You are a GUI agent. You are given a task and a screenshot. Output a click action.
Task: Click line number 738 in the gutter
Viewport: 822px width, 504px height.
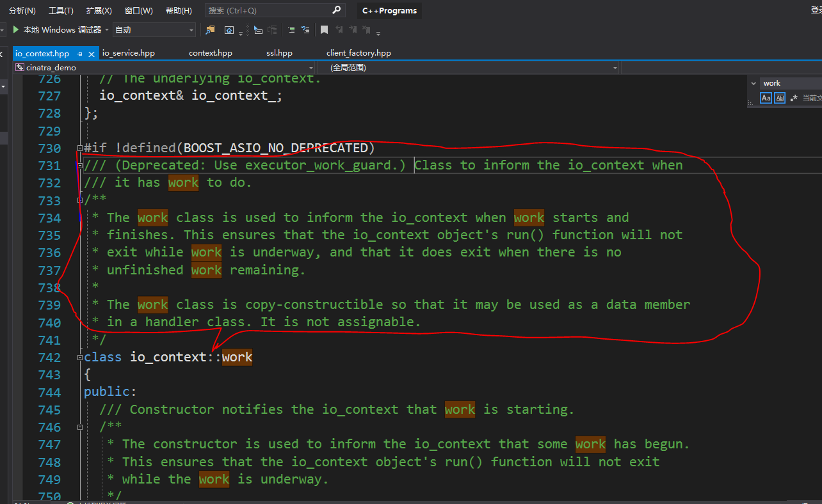(x=49, y=287)
